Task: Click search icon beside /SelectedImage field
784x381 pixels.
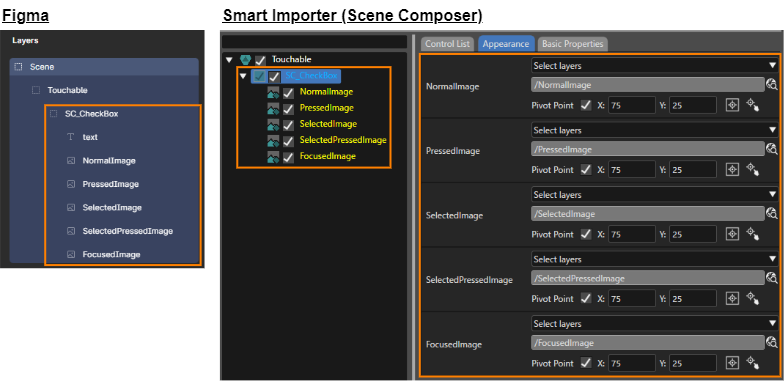Action: [x=772, y=214]
